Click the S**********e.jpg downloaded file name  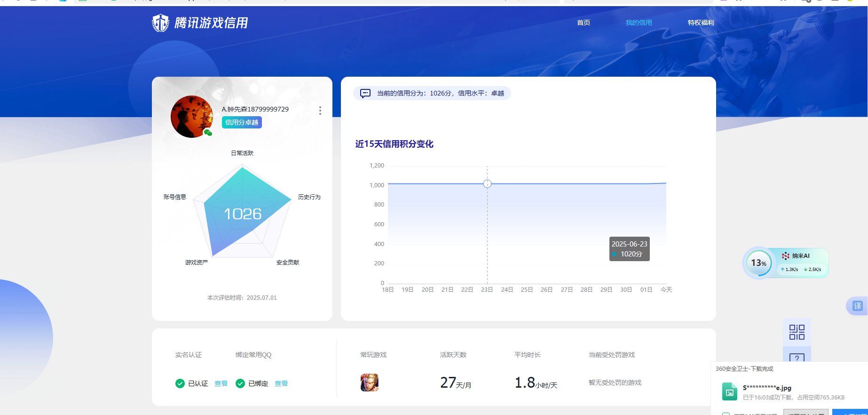[767, 388]
